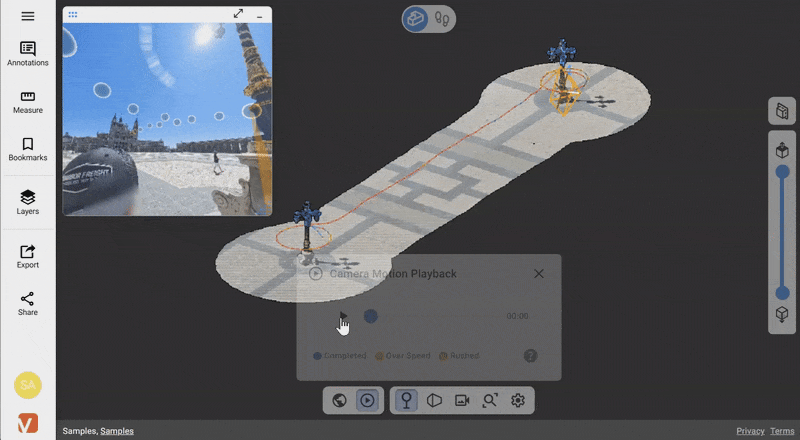Click the Share icon in sidebar

[x=27, y=304]
